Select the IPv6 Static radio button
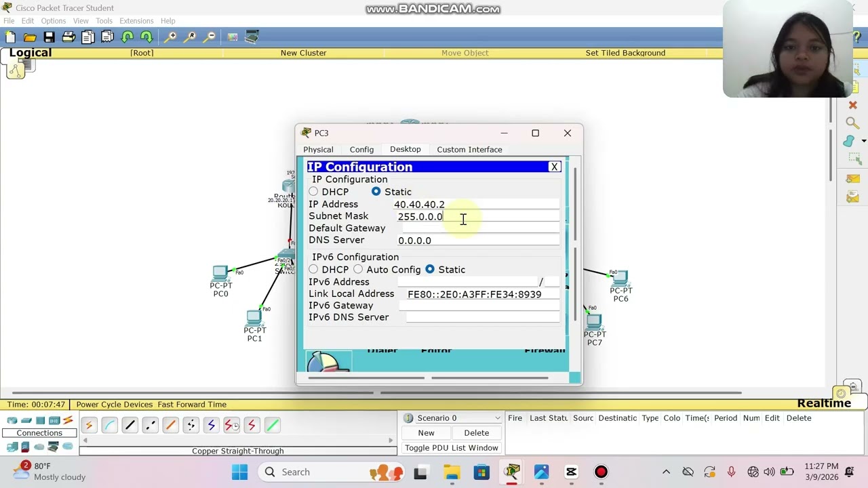This screenshot has width=868, height=488. pos(430,270)
